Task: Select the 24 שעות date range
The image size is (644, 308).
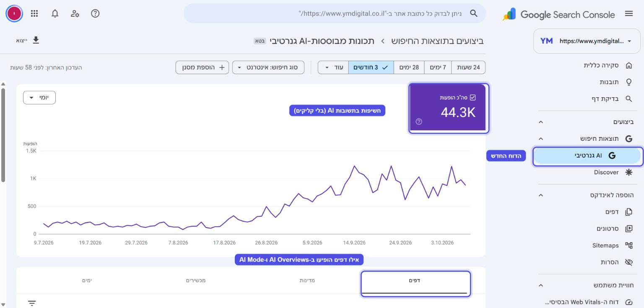Action: coord(468,67)
